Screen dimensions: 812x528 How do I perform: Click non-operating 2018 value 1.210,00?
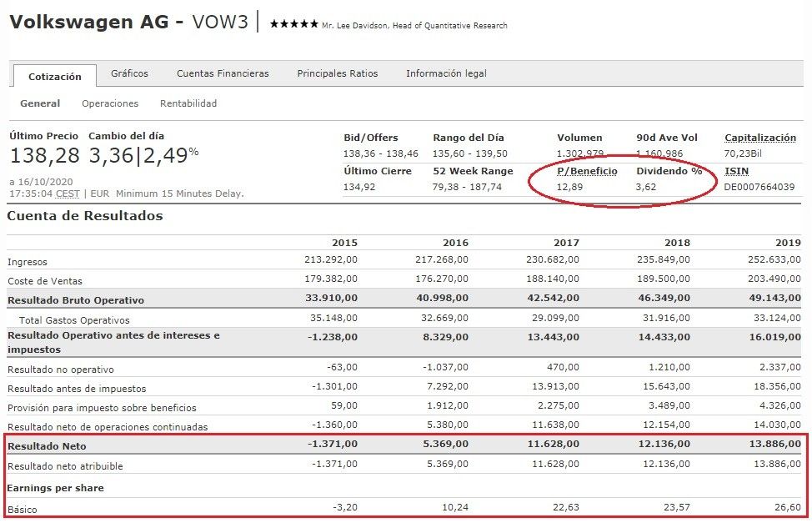point(669,367)
